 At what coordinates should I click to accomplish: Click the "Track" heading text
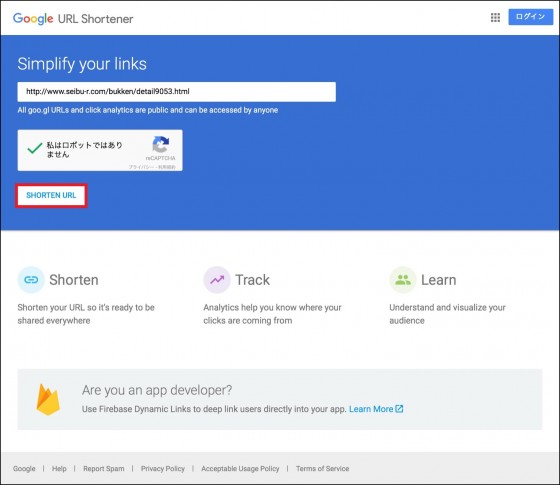(x=252, y=280)
